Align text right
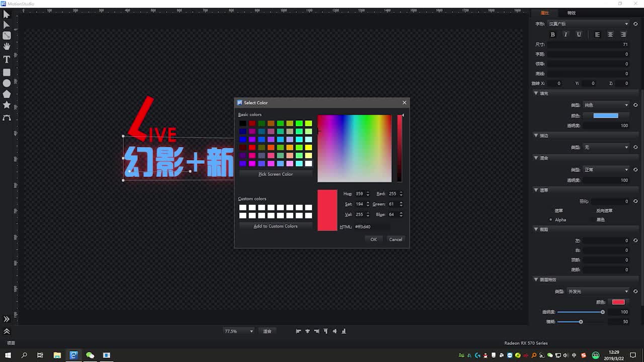Screen dimensions: 644x362 coord(623,35)
